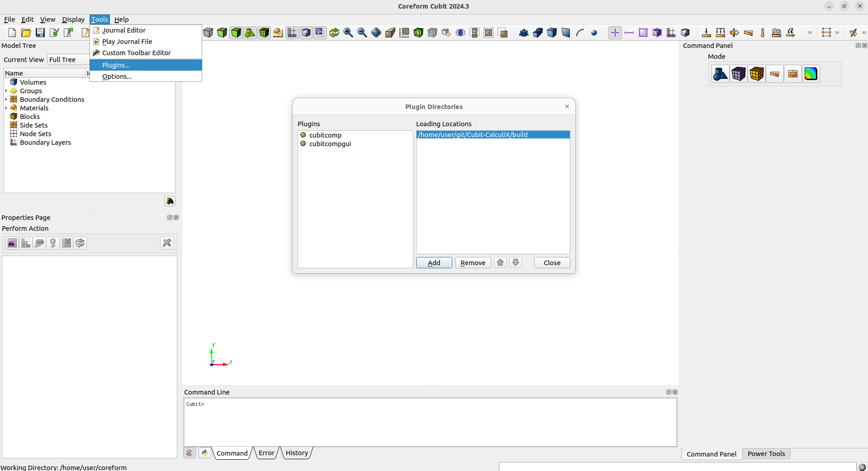The image size is (868, 471).
Task: Click the Zoom In magnifier toolbar icon
Action: (x=348, y=32)
